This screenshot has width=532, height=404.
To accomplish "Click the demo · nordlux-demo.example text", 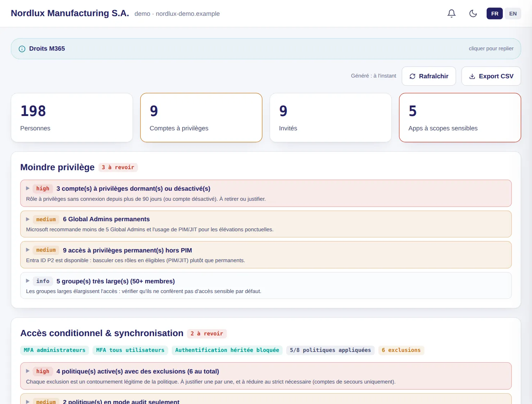I will [x=177, y=14].
